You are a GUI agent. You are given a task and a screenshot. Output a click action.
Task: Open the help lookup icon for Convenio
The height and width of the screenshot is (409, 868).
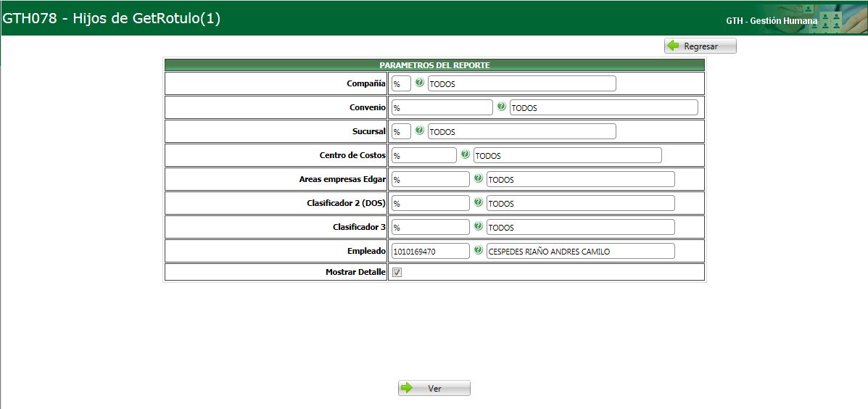[x=502, y=107]
